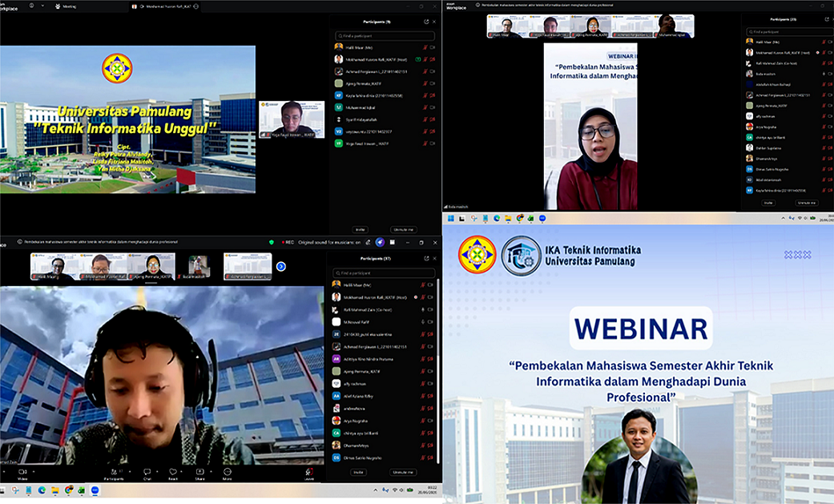Toggle Ajeng Permata_IKATIF mic in Participants (37) list
This screenshot has height=504, width=834.
point(423,372)
